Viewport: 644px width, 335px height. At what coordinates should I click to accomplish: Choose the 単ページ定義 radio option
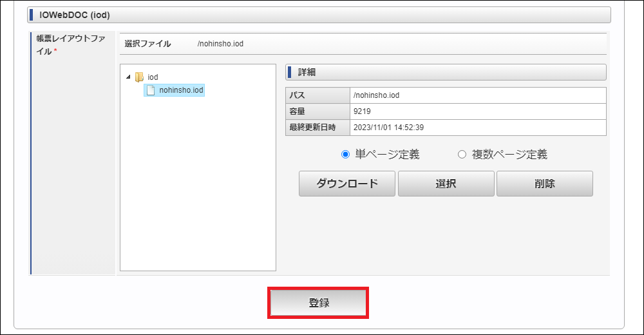[x=345, y=155]
